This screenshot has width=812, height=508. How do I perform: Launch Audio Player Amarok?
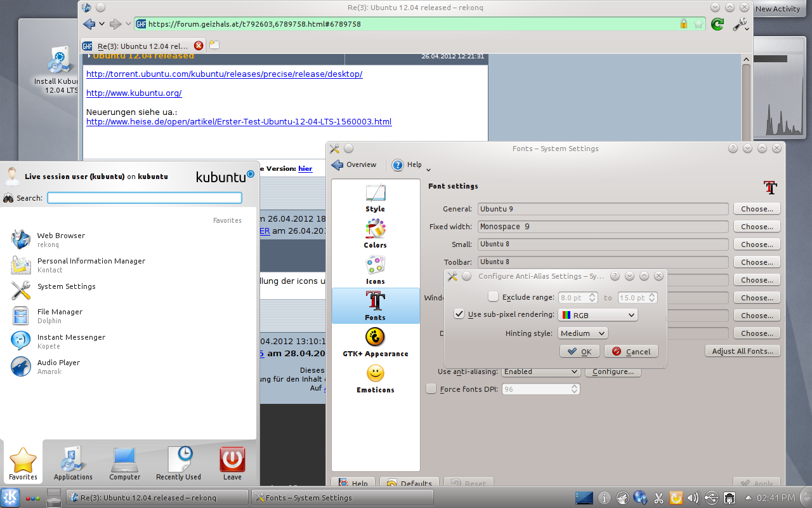pos(127,366)
